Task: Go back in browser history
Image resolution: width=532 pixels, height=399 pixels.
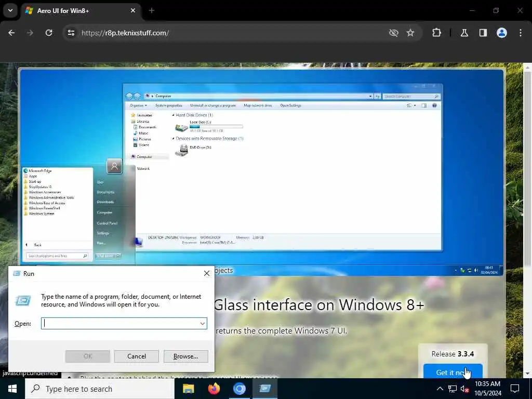Action: 11,33
